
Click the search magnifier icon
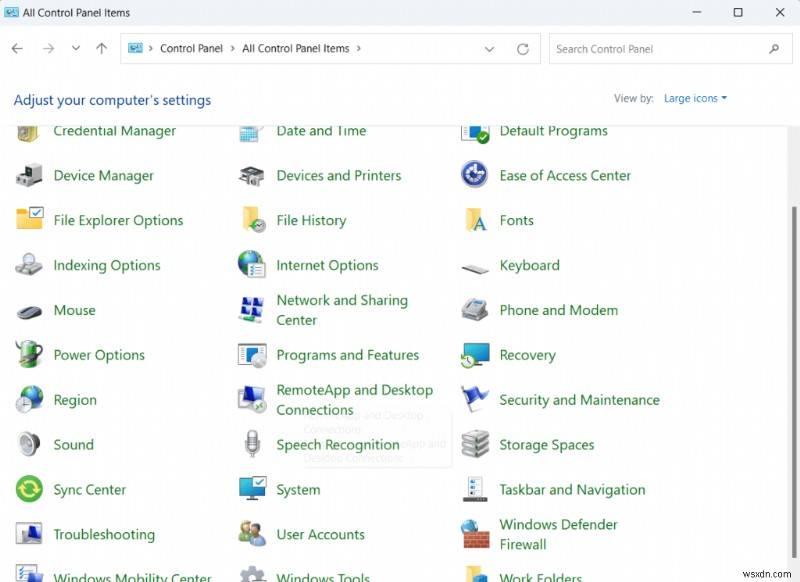(774, 49)
